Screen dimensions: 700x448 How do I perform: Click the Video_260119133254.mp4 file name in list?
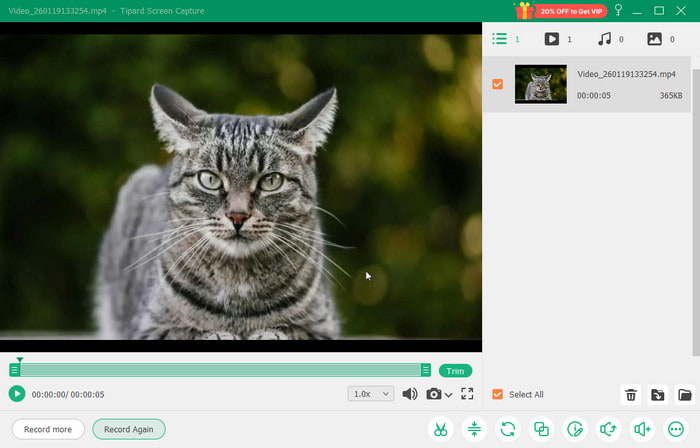(x=626, y=74)
